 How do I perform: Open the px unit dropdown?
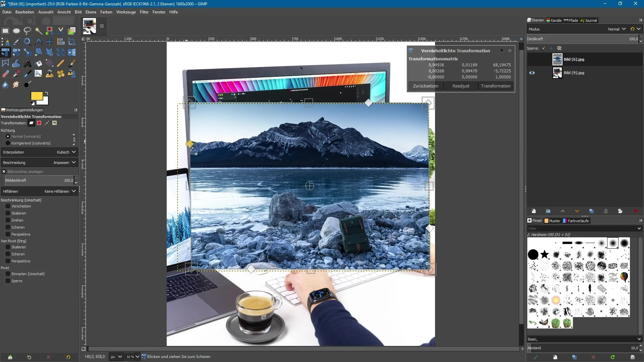(116, 357)
